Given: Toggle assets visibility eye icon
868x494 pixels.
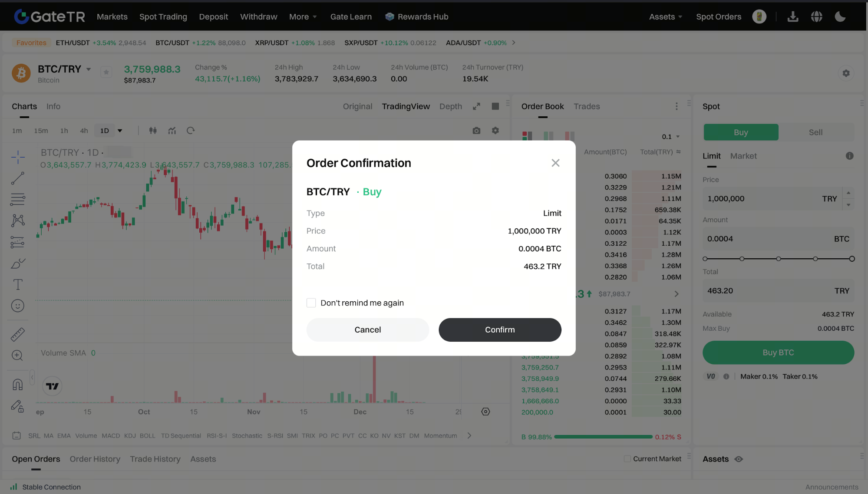Looking at the screenshot, I should coord(739,459).
